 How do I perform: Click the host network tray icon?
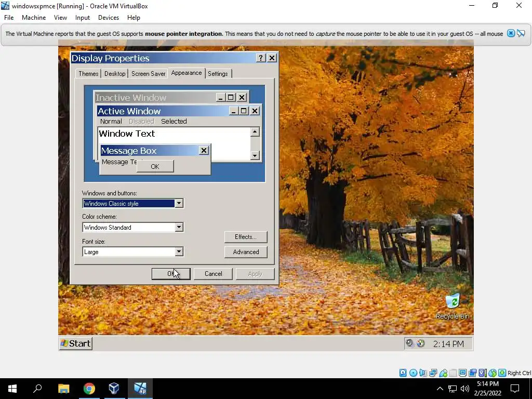453,389
